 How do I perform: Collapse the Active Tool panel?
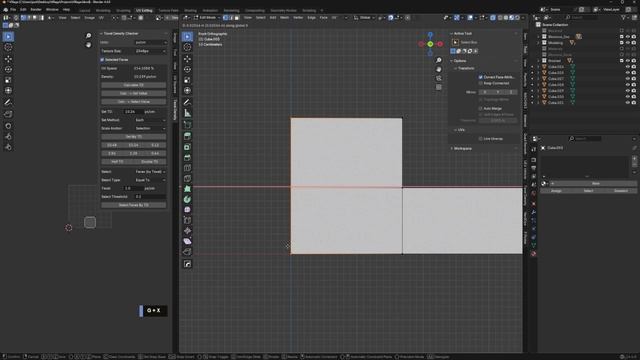point(462,33)
